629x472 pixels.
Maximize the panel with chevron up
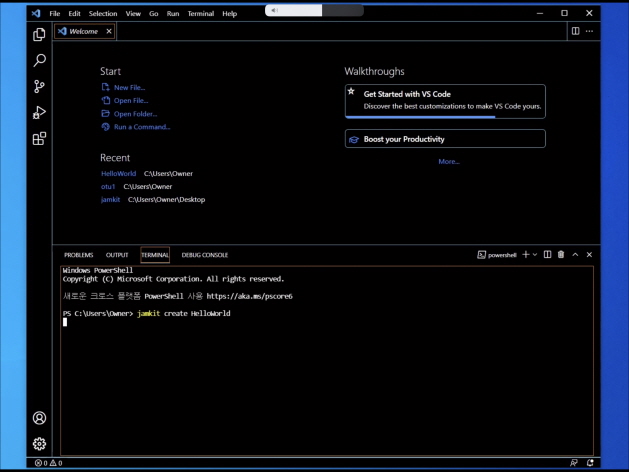(575, 255)
